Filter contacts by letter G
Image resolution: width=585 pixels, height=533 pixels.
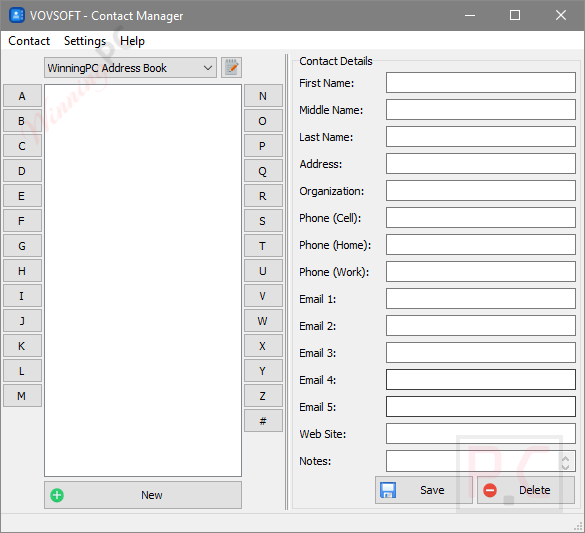(x=22, y=246)
